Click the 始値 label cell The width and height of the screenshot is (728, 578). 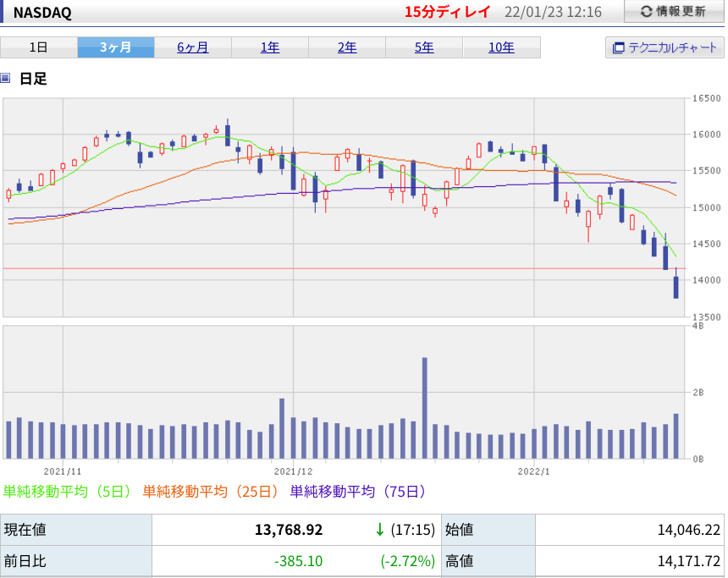(488, 530)
